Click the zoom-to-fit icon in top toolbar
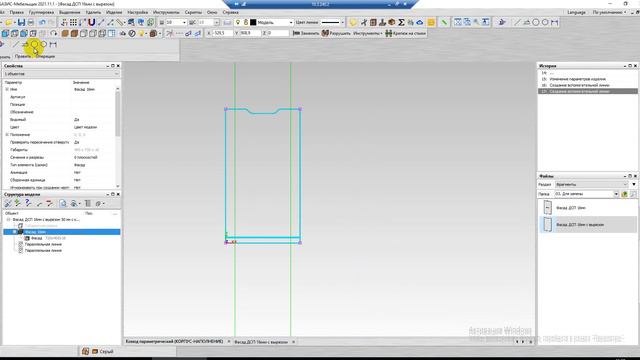The height and width of the screenshot is (360, 640). click(x=458, y=22)
